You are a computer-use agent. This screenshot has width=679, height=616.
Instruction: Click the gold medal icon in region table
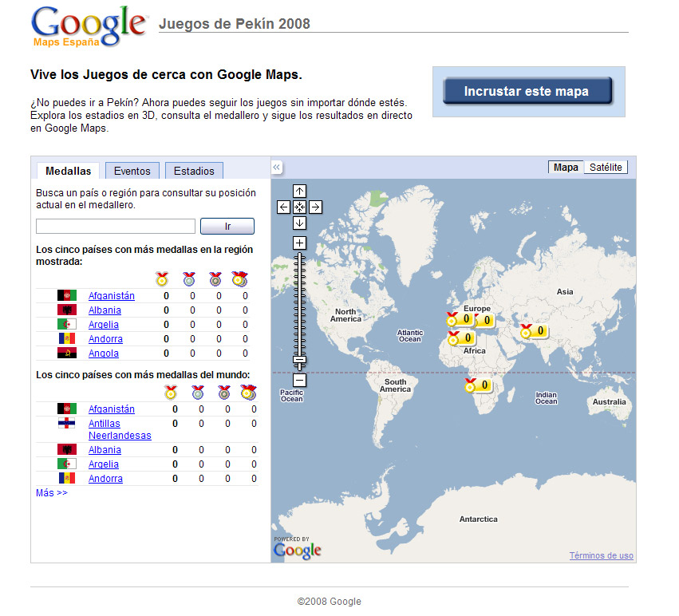pyautogui.click(x=162, y=279)
